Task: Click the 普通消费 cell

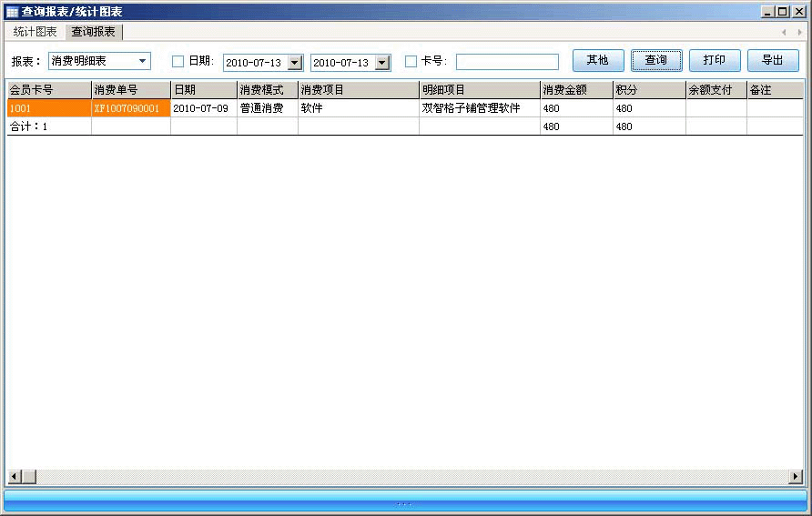Action: point(268,108)
